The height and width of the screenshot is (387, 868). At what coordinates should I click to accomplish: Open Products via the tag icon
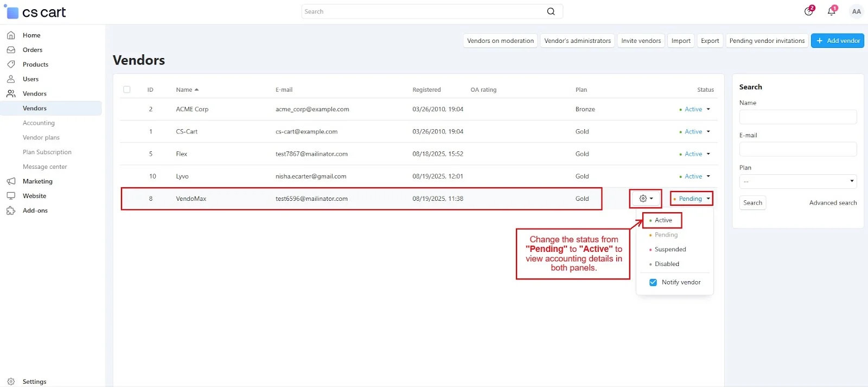(x=11, y=65)
